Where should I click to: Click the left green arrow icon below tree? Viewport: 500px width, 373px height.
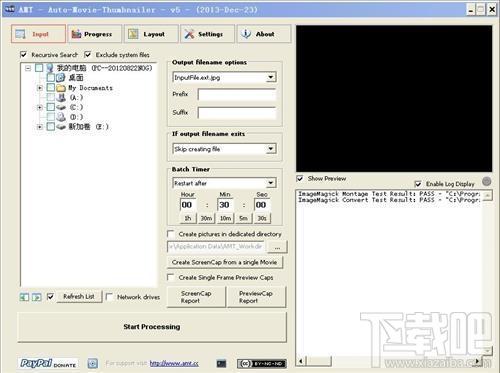(x=24, y=297)
